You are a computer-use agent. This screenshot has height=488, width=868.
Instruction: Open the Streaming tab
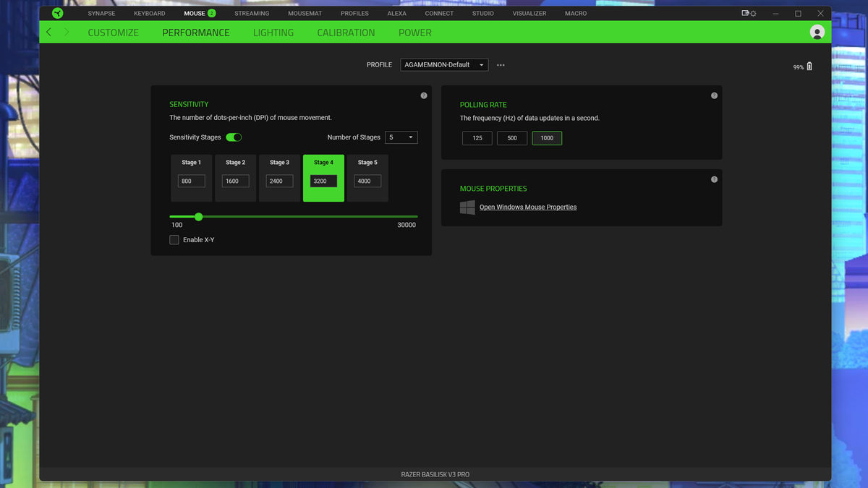pos(252,13)
